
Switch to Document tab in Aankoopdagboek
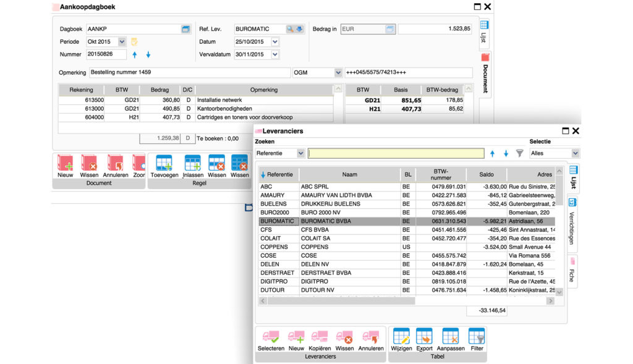point(485,74)
